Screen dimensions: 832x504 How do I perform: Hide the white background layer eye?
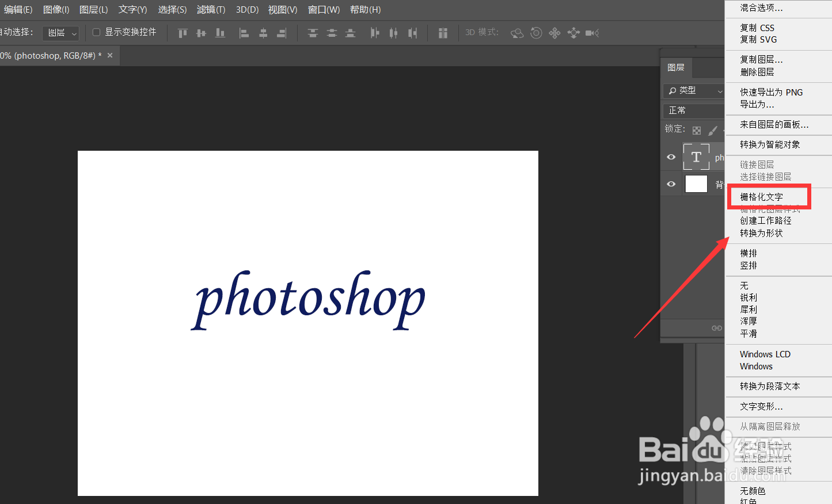671,184
